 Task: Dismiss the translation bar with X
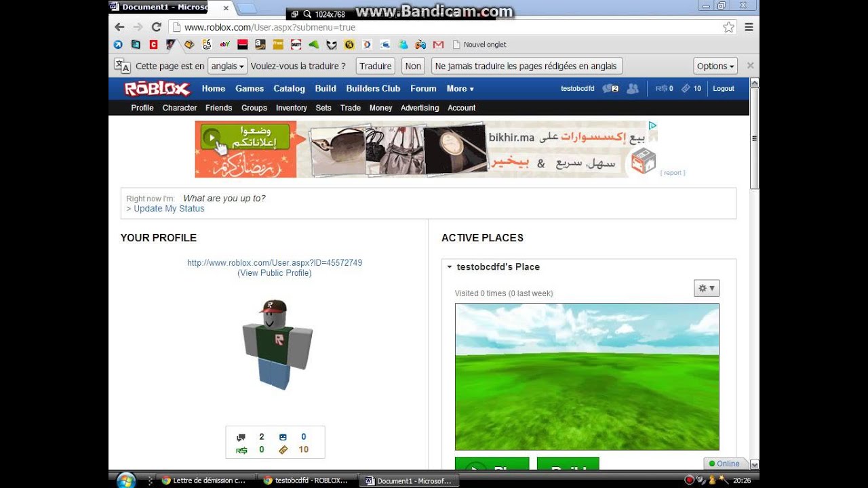(x=750, y=66)
